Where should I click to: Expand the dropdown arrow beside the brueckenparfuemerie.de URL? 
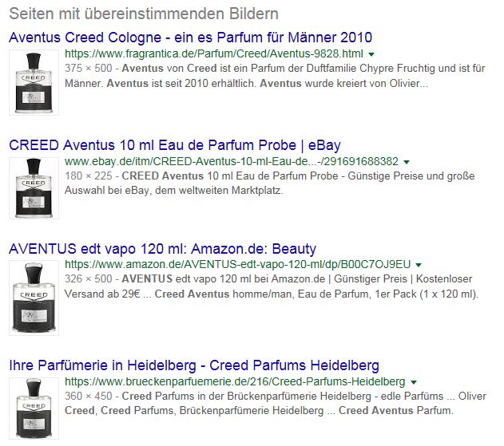point(414,382)
